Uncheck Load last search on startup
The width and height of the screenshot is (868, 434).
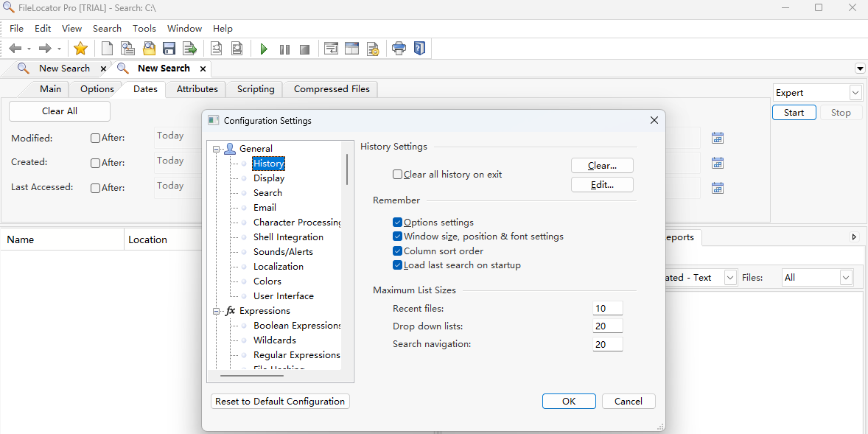coord(397,265)
